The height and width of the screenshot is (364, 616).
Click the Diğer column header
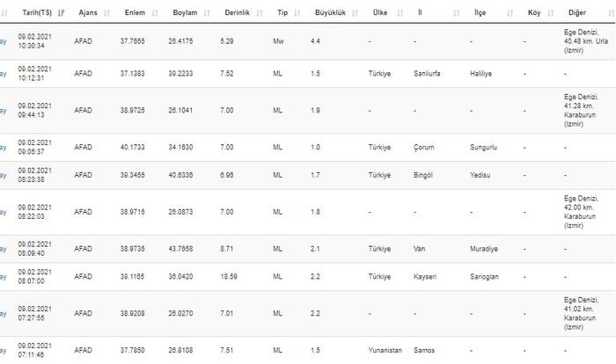[580, 14]
